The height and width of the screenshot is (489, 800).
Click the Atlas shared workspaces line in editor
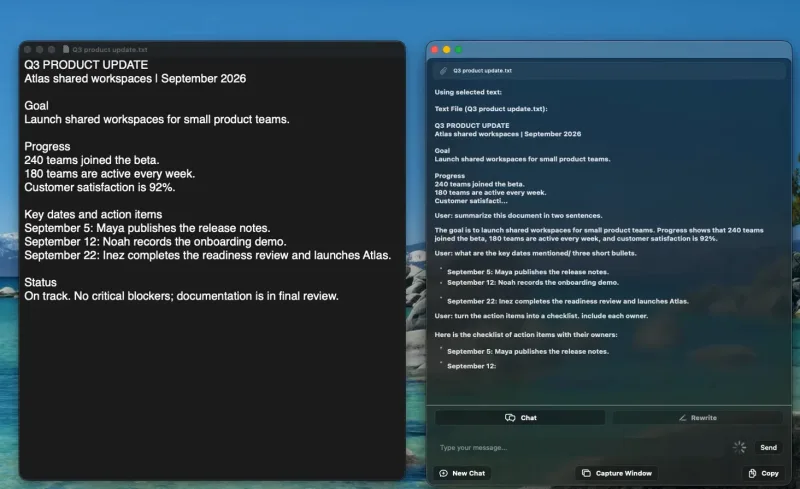pyautogui.click(x=135, y=79)
